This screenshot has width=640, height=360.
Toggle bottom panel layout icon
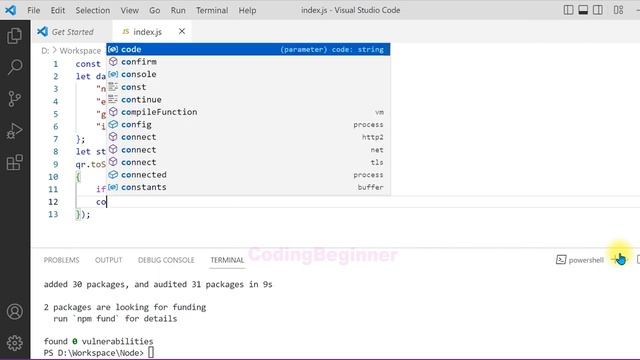pos(583,10)
